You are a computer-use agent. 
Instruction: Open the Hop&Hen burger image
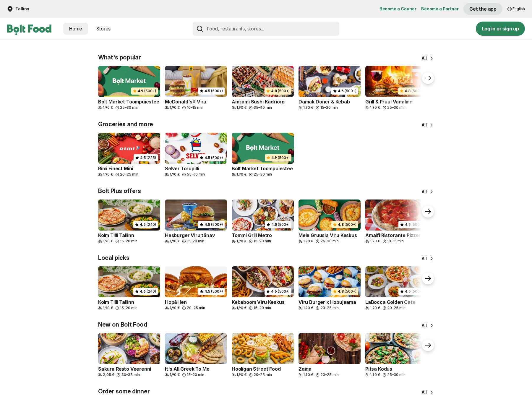coord(196,282)
